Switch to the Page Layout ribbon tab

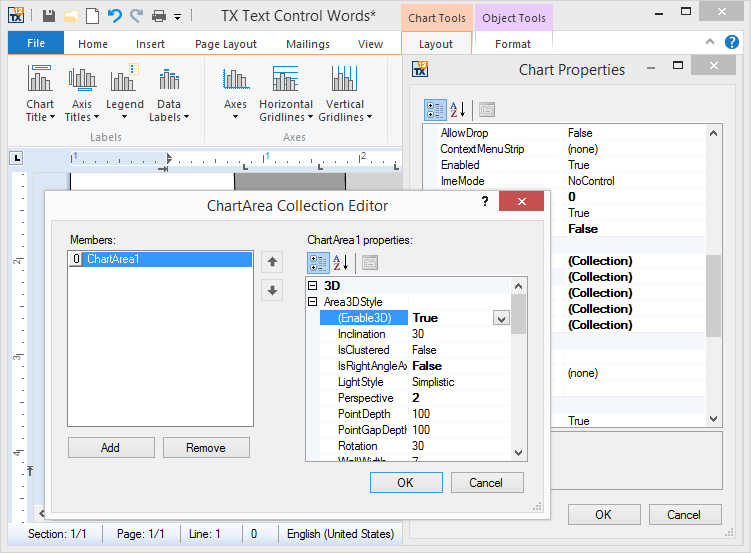[226, 44]
